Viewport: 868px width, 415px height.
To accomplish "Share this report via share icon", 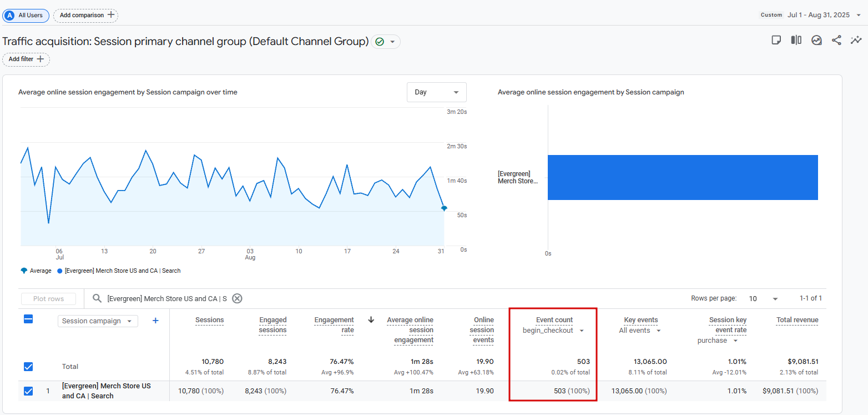I will pos(836,40).
